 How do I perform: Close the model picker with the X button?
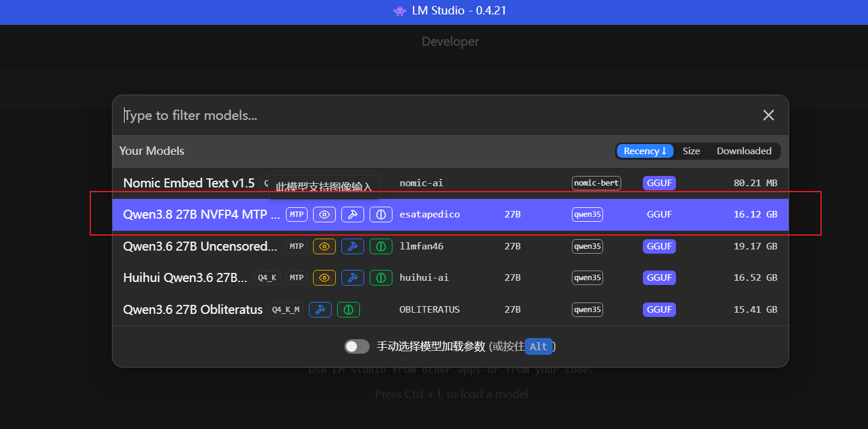(769, 115)
